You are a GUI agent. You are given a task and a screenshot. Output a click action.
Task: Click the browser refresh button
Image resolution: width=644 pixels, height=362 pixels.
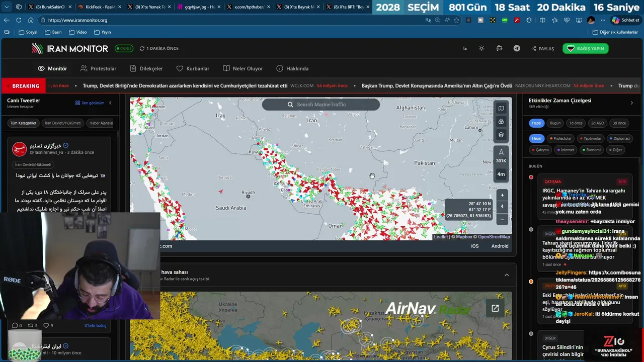[x=19, y=20]
